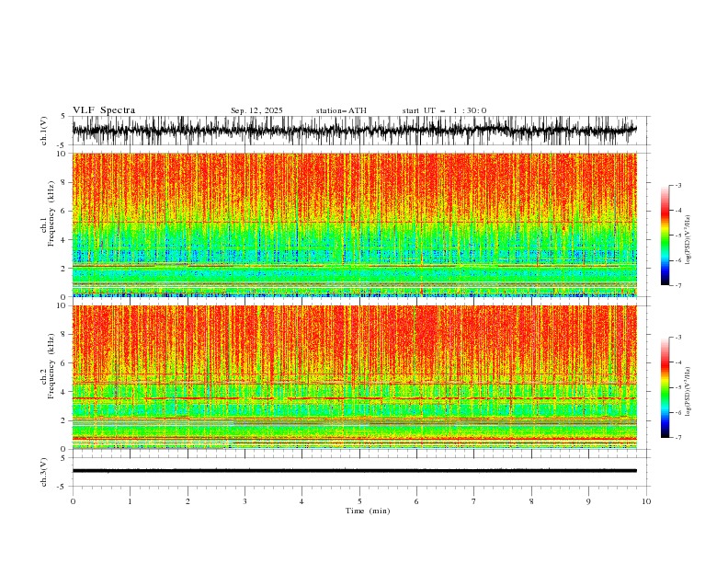Click the 'station=ATH' label
This screenshot has height=563, width=728.
(x=341, y=110)
